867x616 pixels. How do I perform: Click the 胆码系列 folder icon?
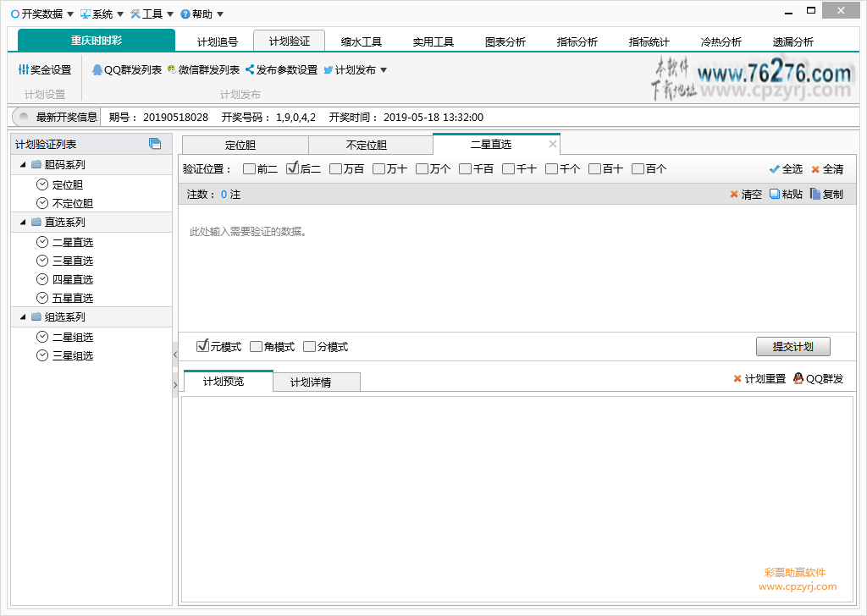(x=36, y=165)
